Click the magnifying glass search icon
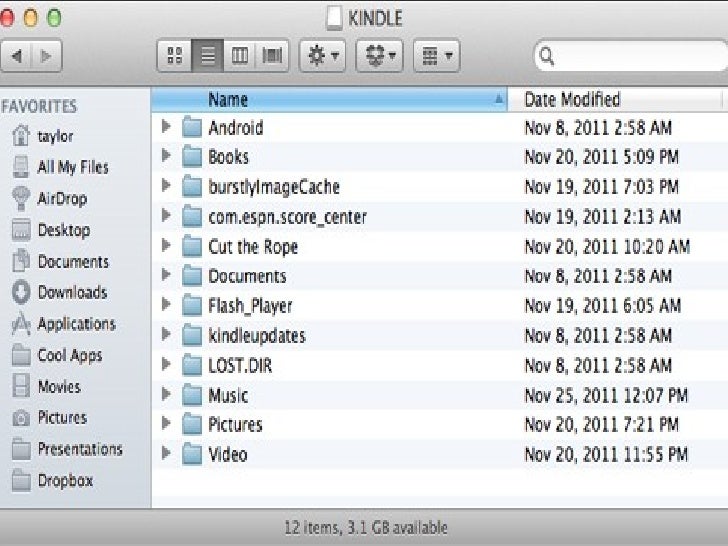Screen dimensions: 728x546 coord(547,56)
